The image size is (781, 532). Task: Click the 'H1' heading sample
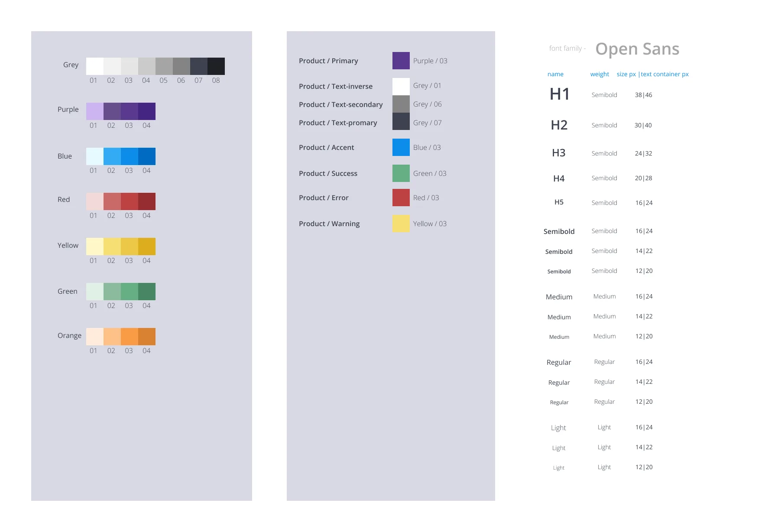pos(560,94)
